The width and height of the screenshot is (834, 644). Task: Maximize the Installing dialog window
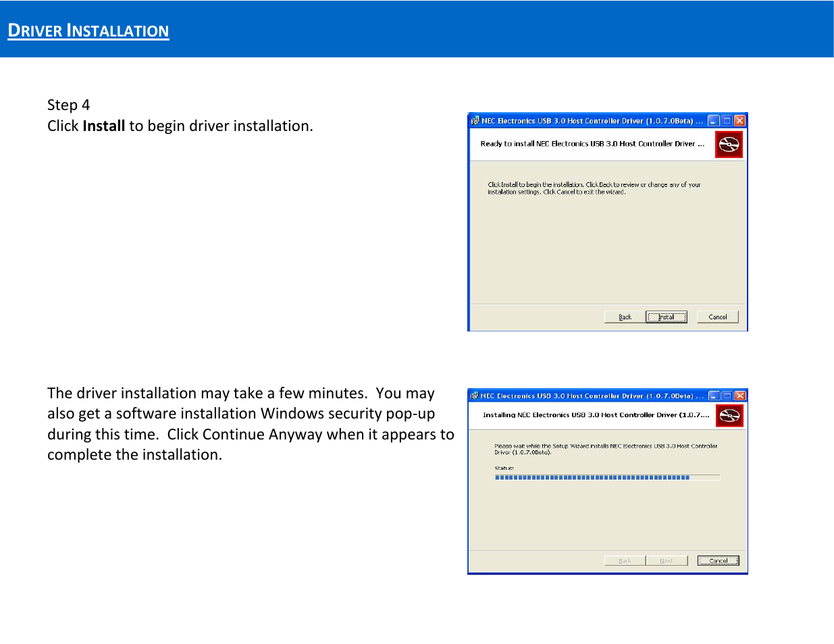coord(727,396)
